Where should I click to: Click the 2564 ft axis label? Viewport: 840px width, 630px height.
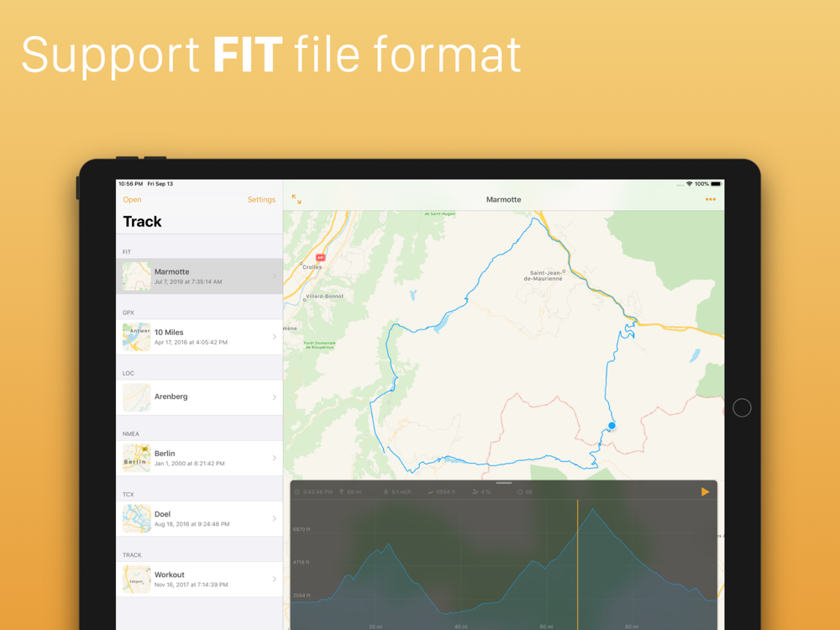[302, 596]
